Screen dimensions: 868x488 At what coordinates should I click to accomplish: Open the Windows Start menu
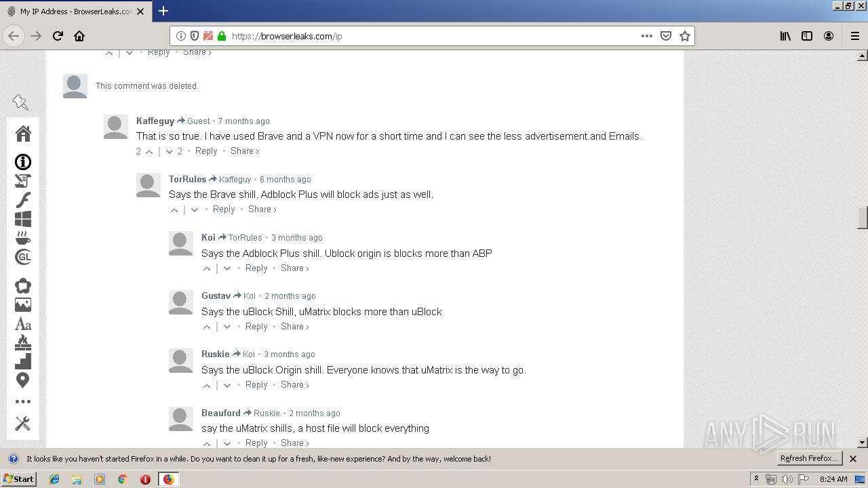click(18, 479)
